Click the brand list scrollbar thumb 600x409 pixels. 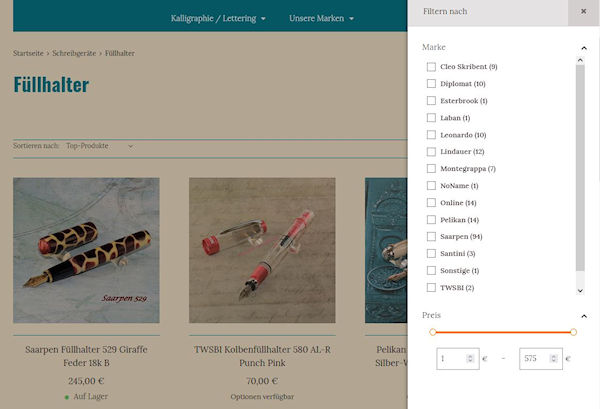[x=580, y=168]
